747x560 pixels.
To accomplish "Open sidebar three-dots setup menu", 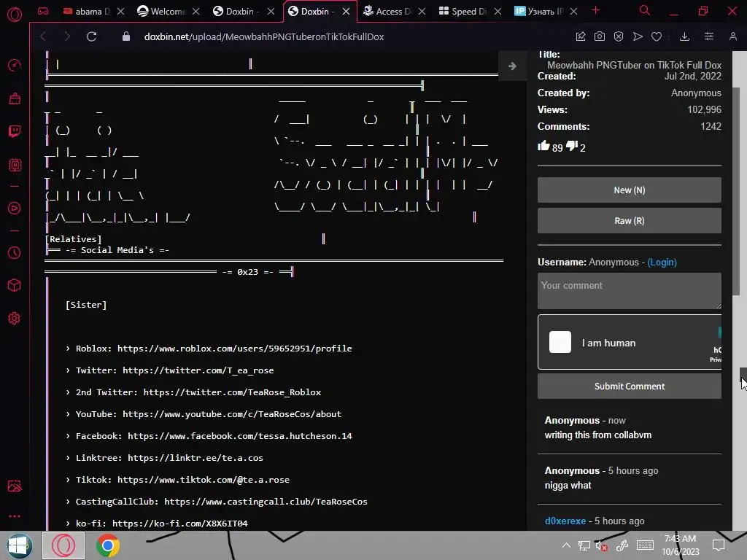I will point(15,516).
